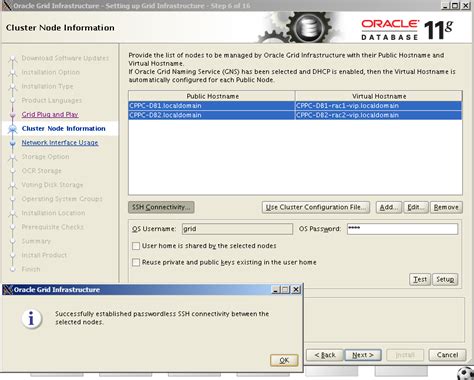Check Reuse private and public keys option
The width and height of the screenshot is (474, 380).
pyautogui.click(x=136, y=262)
